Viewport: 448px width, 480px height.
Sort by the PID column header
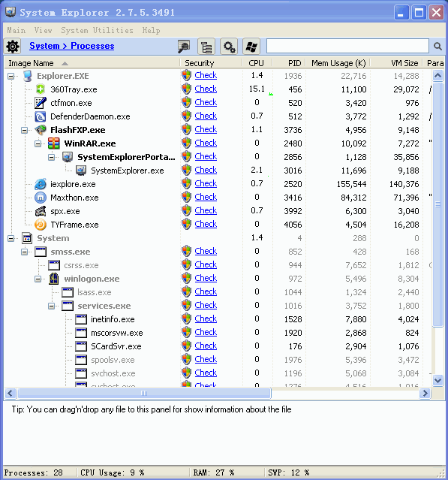pos(290,63)
